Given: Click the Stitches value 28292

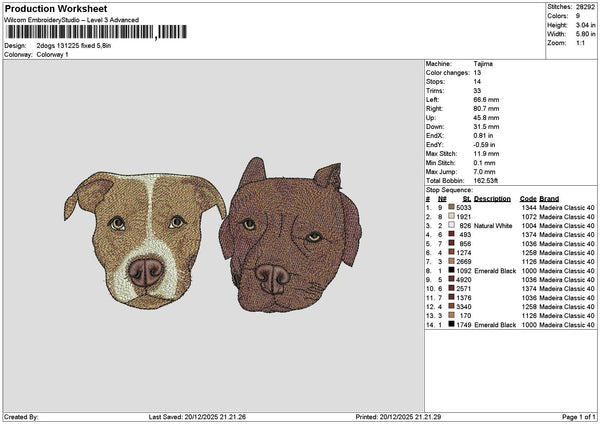Looking at the screenshot, I should click(585, 7).
